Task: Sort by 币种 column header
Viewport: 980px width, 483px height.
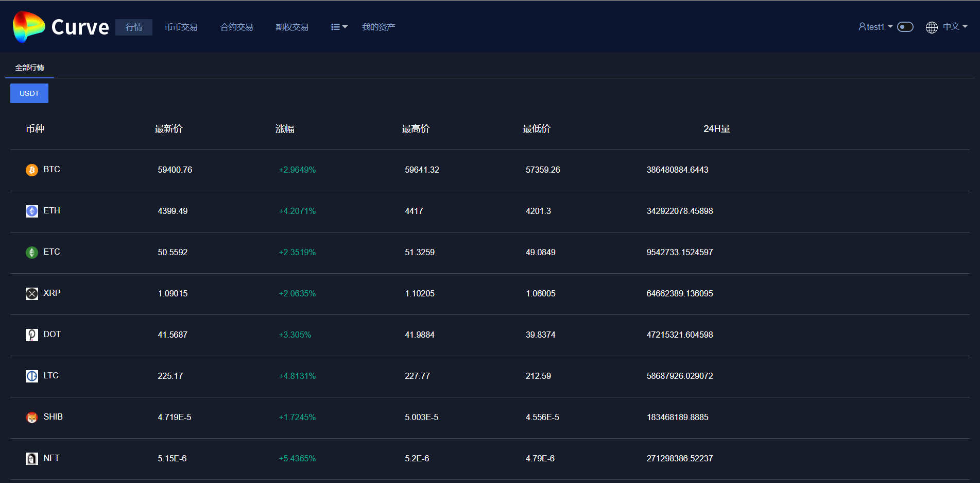Action: pos(35,129)
